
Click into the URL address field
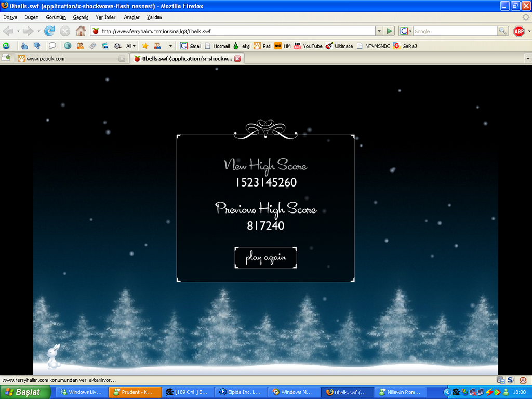coord(234,31)
